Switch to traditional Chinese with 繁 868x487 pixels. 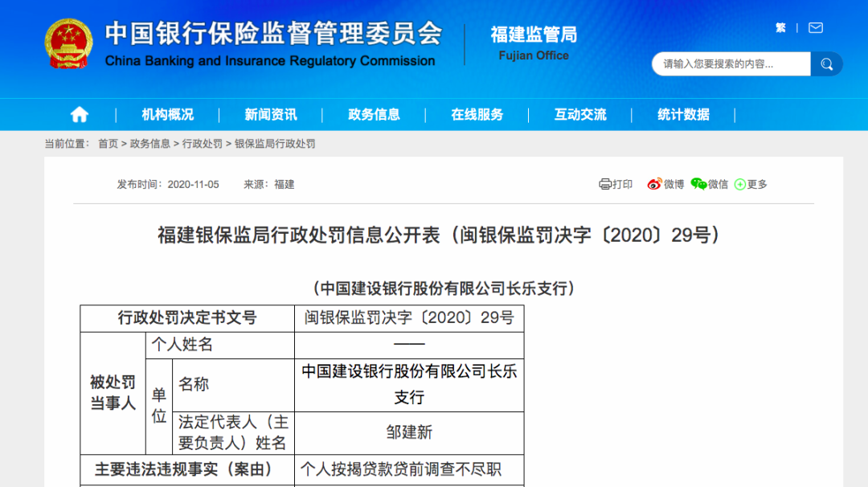(x=780, y=27)
